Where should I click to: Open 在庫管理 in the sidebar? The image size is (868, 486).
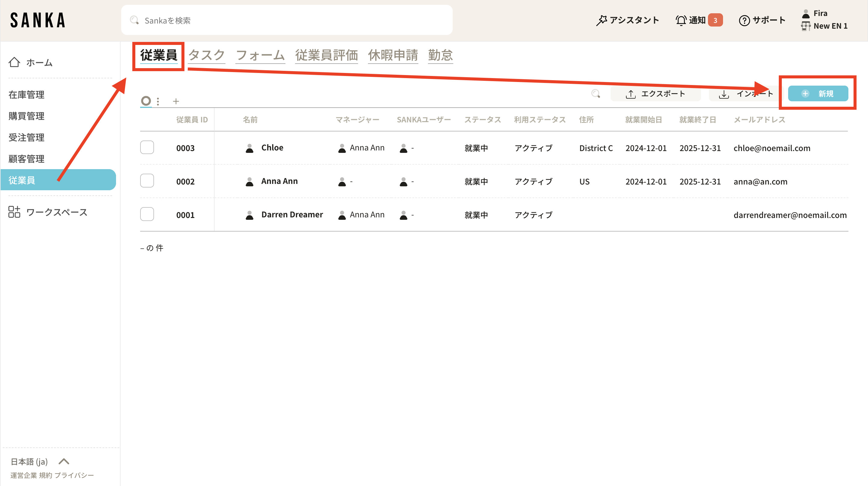coord(26,94)
